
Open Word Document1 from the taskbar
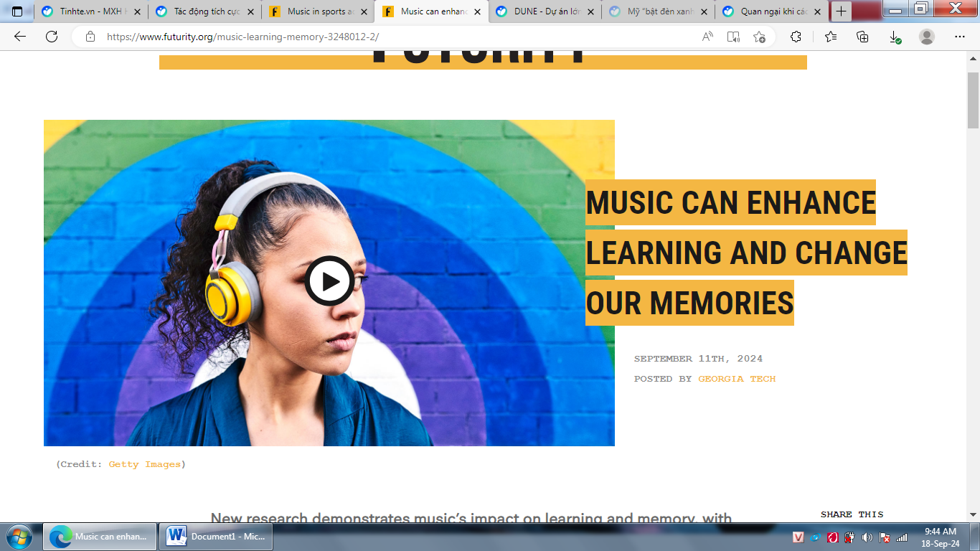216,536
